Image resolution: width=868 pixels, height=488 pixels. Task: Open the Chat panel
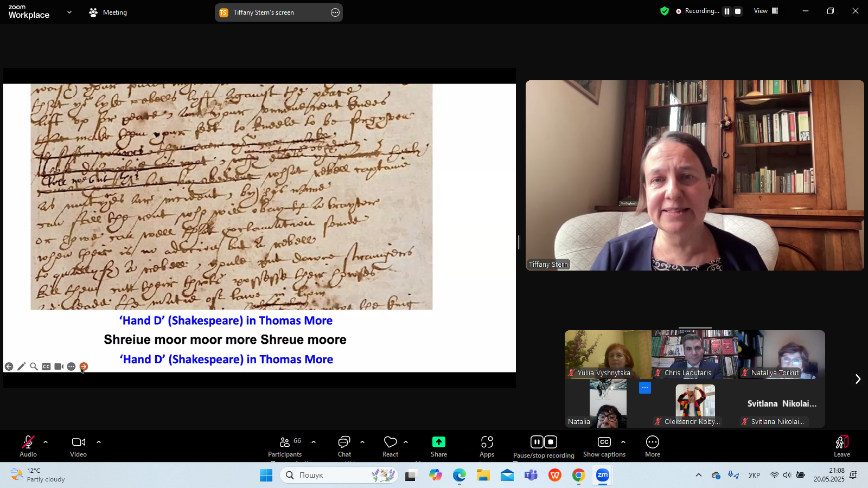point(344,446)
